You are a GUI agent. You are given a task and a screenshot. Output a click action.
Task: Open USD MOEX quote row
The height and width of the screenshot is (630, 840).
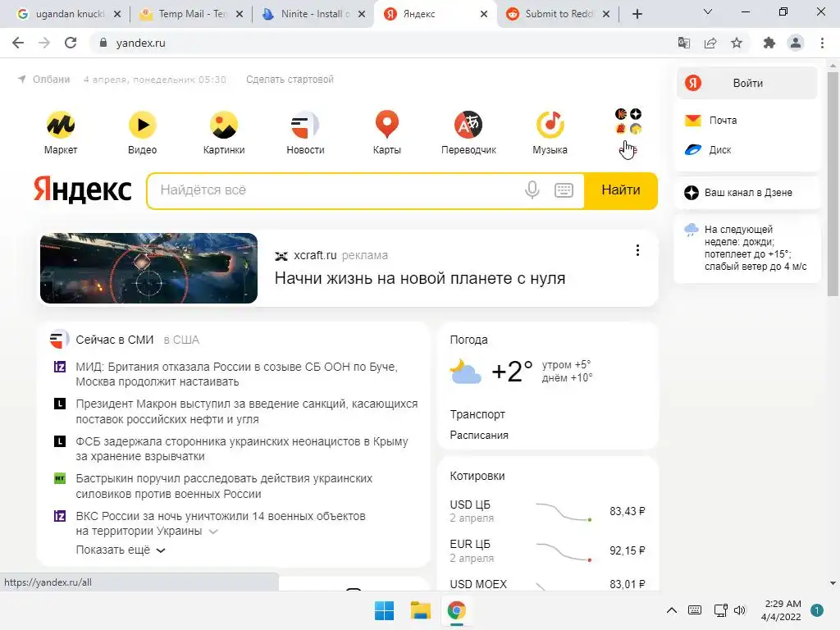[x=547, y=584]
